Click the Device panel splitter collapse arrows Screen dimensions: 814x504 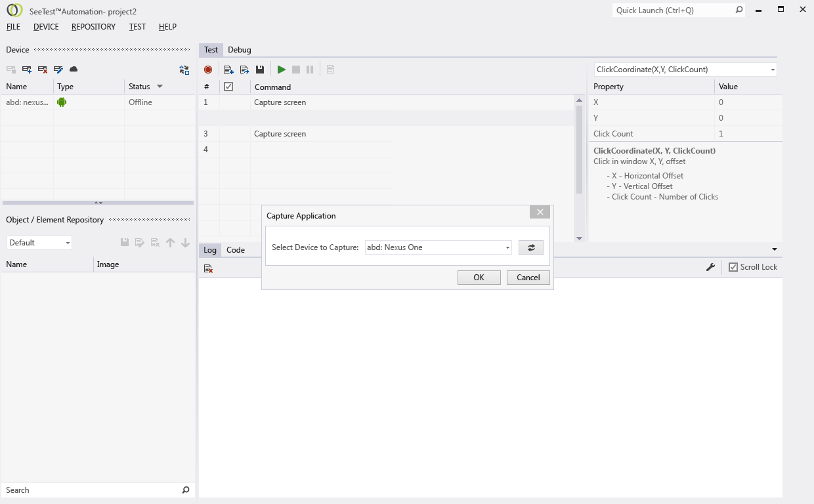click(98, 203)
